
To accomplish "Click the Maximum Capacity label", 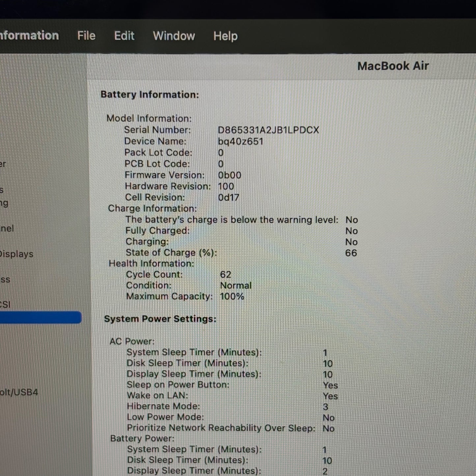I will pyautogui.click(x=170, y=296).
